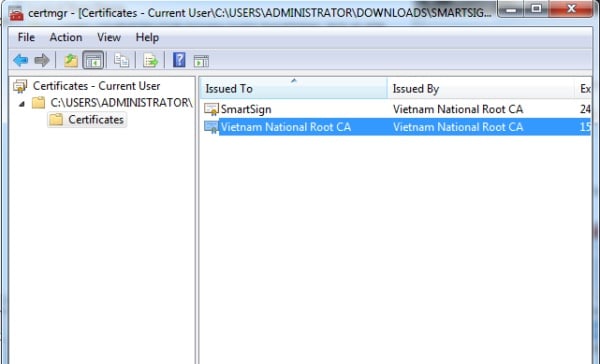Close the certmgr window

point(571,9)
